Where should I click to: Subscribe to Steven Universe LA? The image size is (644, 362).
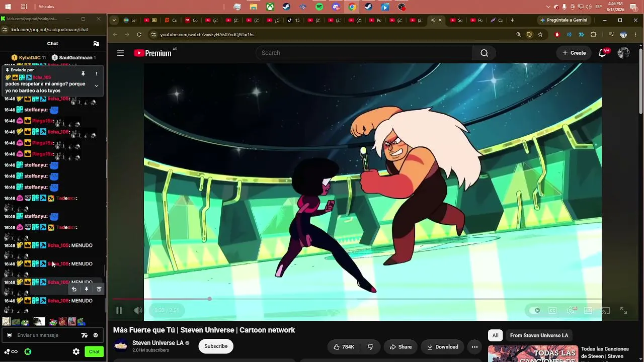point(216,346)
